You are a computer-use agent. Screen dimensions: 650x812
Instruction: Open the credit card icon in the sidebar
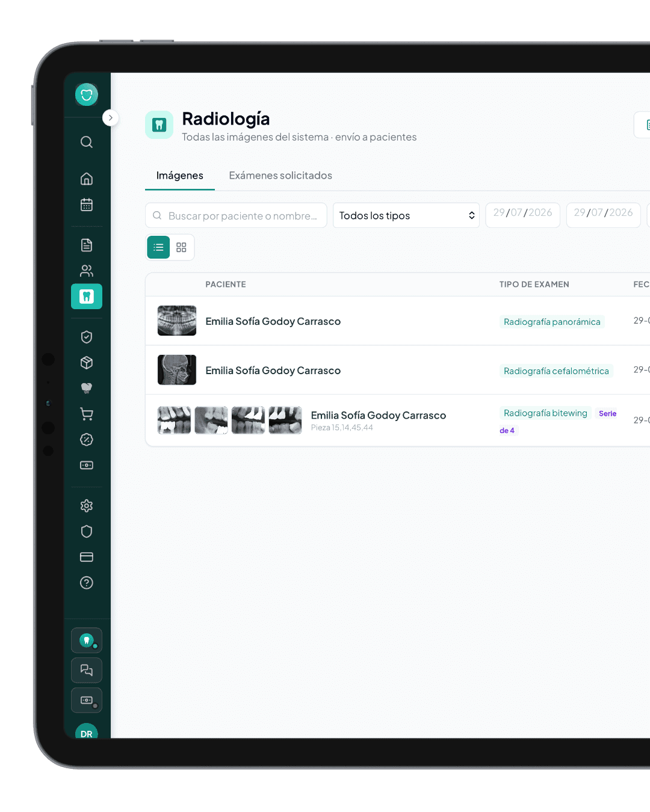87,557
